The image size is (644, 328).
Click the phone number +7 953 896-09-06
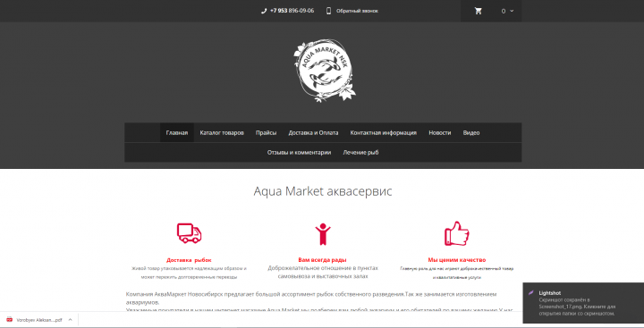click(292, 11)
